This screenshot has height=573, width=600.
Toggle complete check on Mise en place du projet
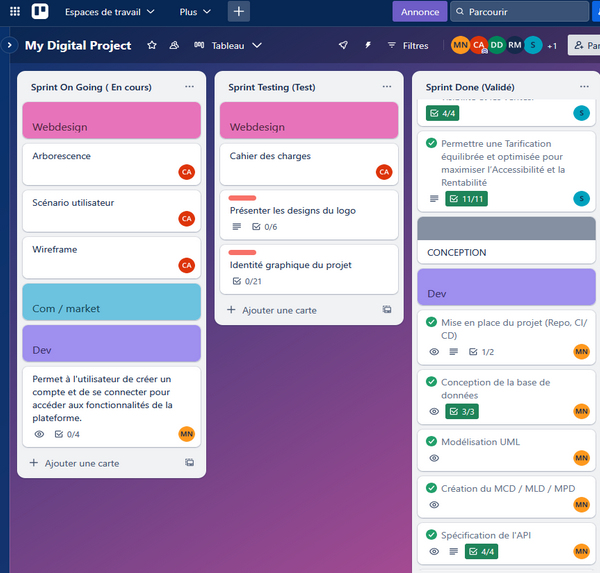coord(431,322)
